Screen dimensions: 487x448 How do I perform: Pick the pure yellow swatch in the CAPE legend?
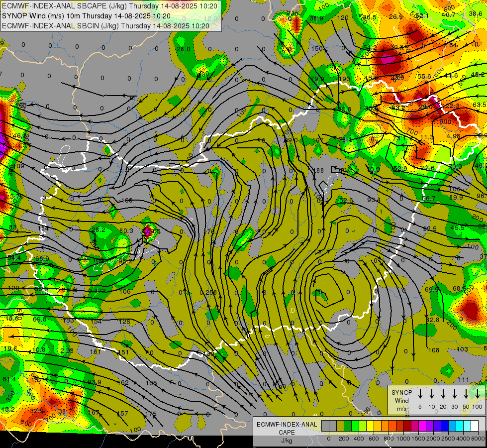(x=370, y=426)
